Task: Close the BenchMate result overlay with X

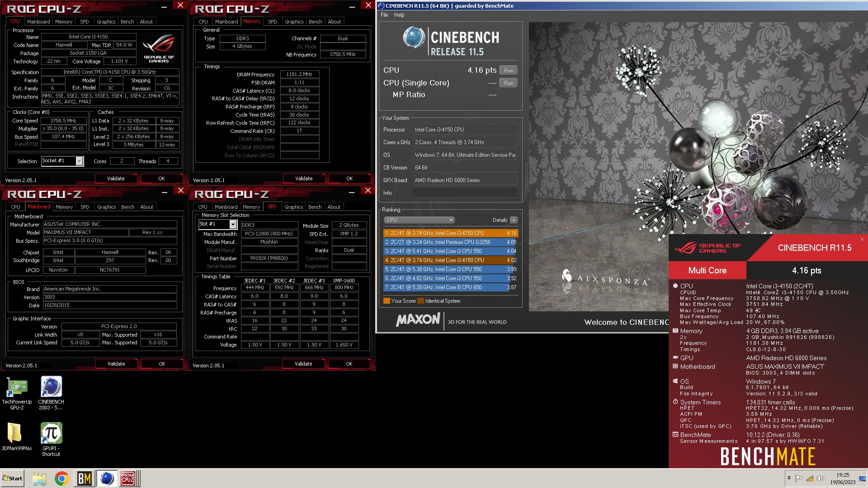Action: pyautogui.click(x=862, y=239)
